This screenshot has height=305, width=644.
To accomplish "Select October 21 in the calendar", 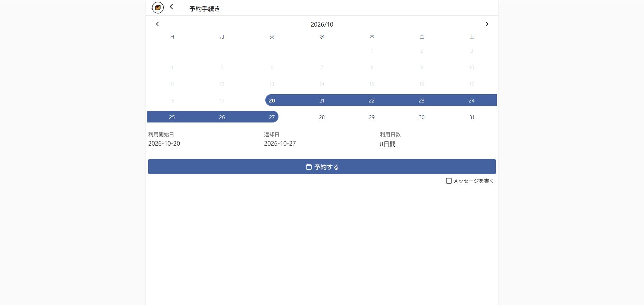I will 322,100.
